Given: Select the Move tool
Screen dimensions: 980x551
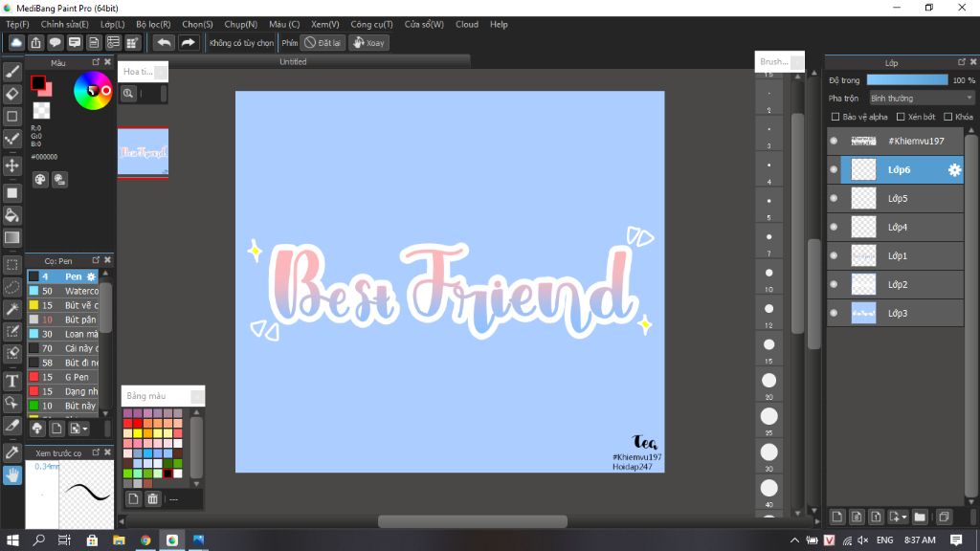Looking at the screenshot, I should tap(11, 165).
